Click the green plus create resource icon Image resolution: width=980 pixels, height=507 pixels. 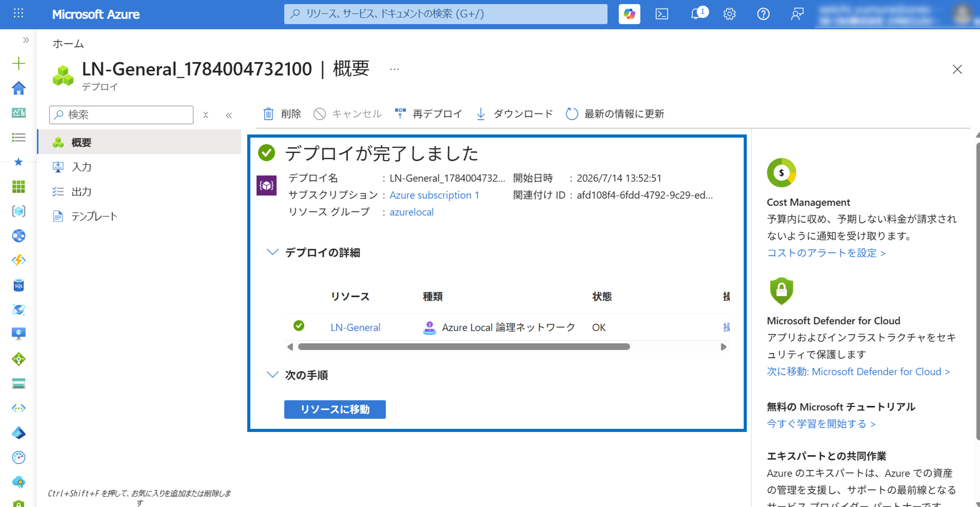click(18, 63)
